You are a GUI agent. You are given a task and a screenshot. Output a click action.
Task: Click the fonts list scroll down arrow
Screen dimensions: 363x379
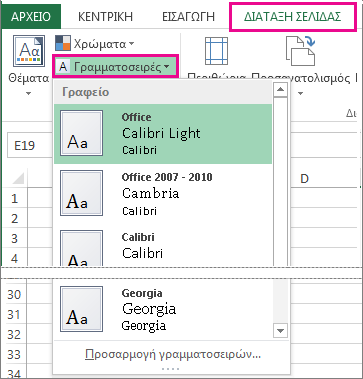click(x=281, y=331)
